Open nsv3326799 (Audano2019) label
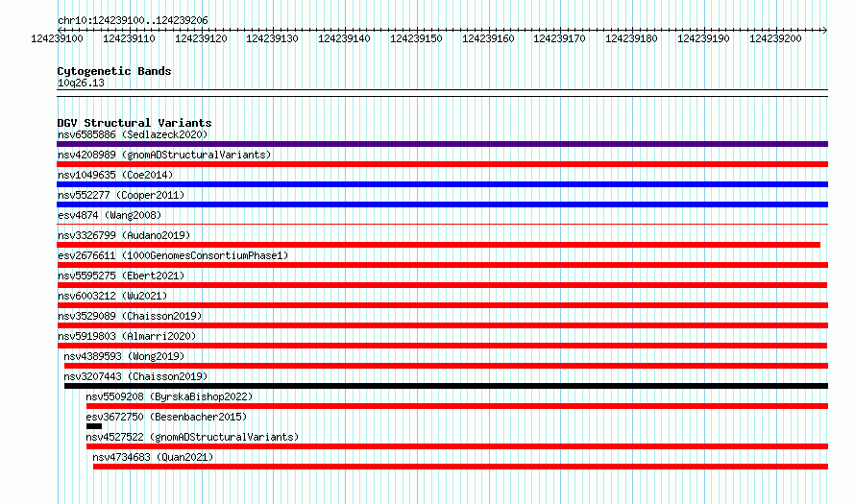 point(124,235)
